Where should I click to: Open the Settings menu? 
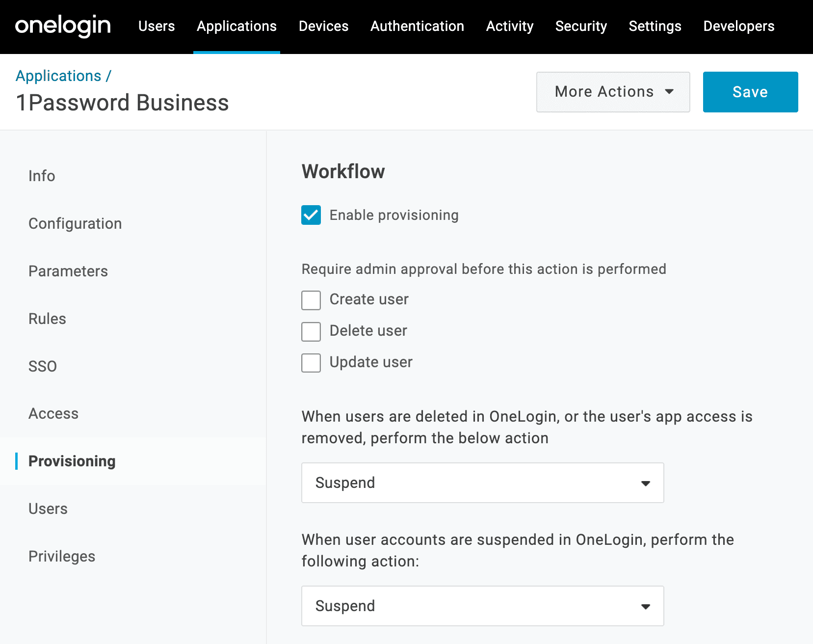(655, 26)
